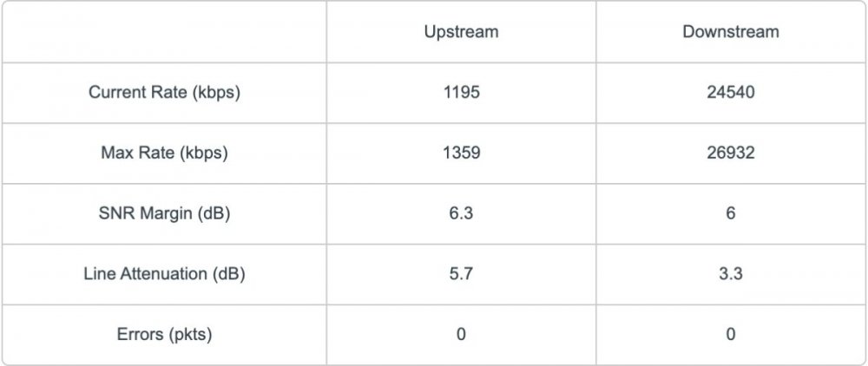Click the upstream max rate value 1359

(x=461, y=153)
